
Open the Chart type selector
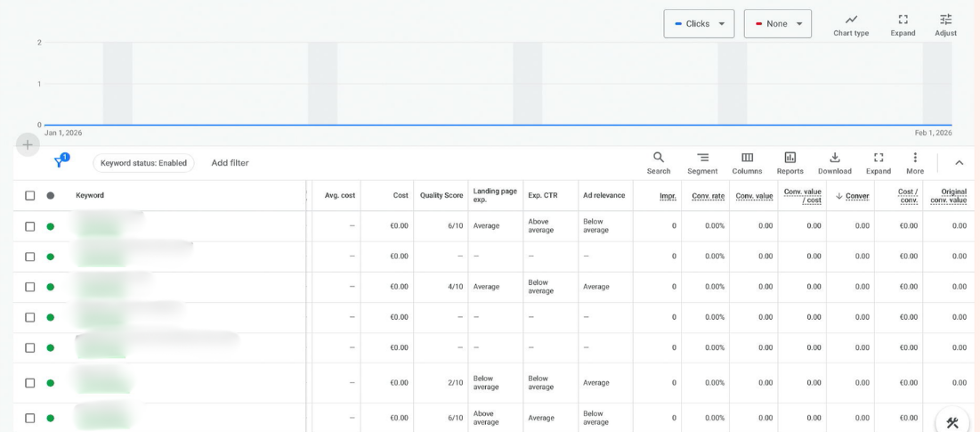coord(851,26)
